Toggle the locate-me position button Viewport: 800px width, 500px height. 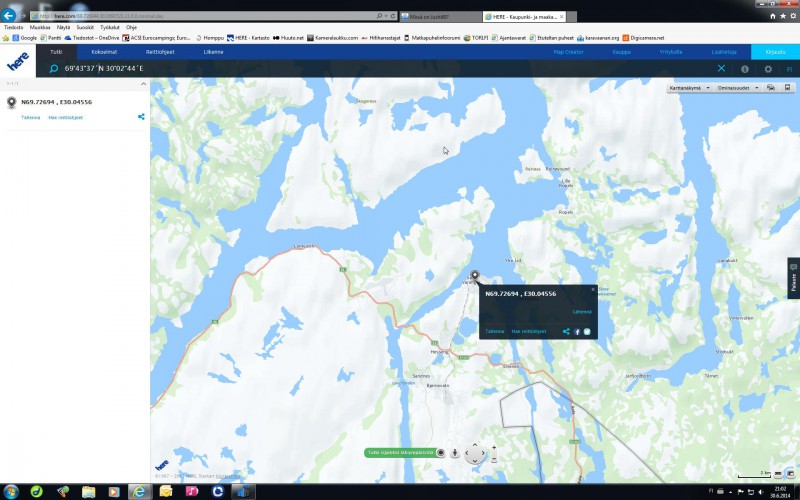click(x=440, y=452)
